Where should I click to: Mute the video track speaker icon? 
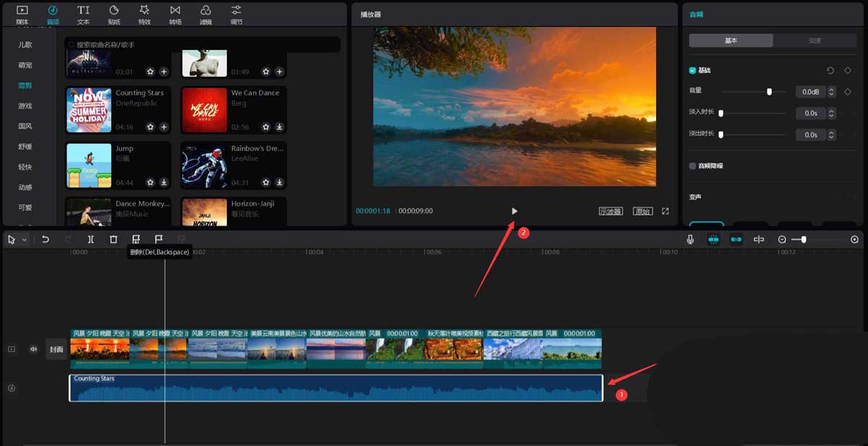click(x=33, y=349)
